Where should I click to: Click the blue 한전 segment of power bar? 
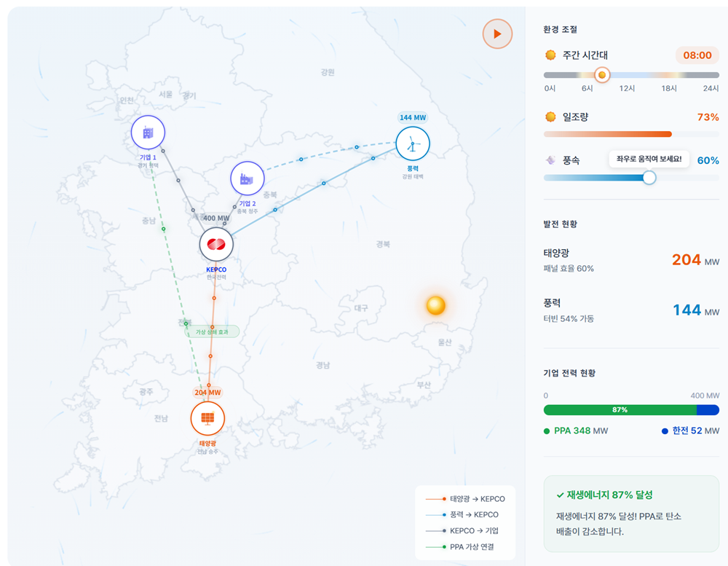click(708, 410)
